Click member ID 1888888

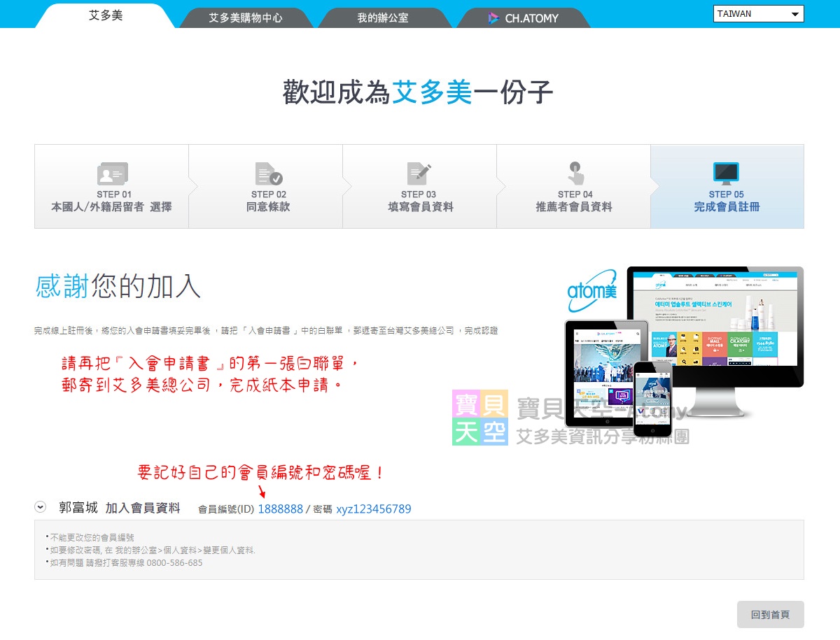coord(281,509)
